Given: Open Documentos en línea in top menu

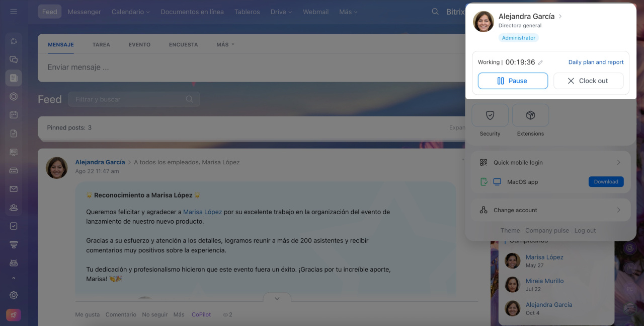Looking at the screenshot, I should (192, 12).
